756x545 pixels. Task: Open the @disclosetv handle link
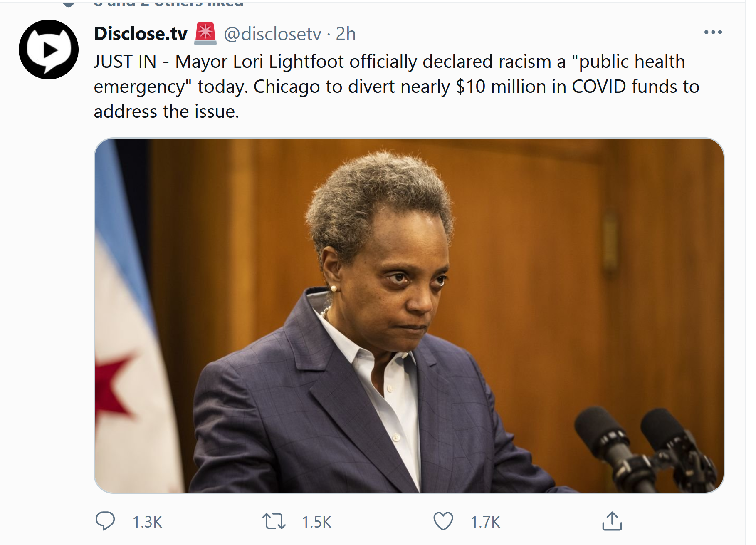272,34
